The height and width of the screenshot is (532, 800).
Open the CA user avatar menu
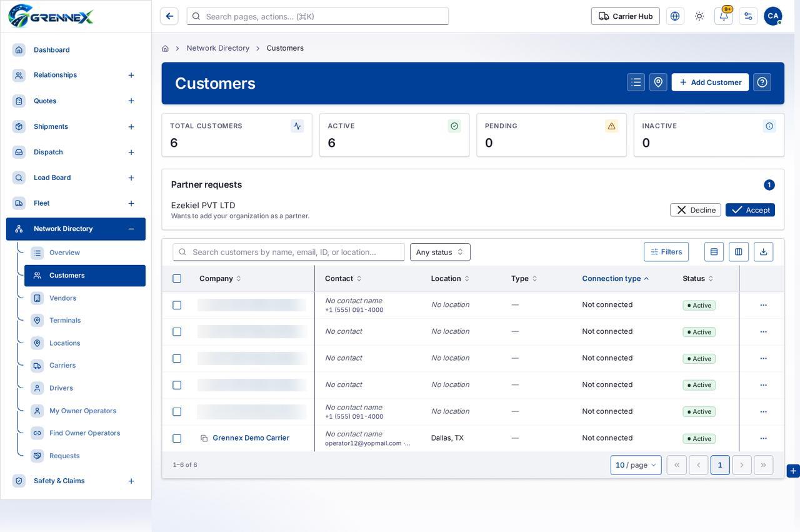click(773, 16)
